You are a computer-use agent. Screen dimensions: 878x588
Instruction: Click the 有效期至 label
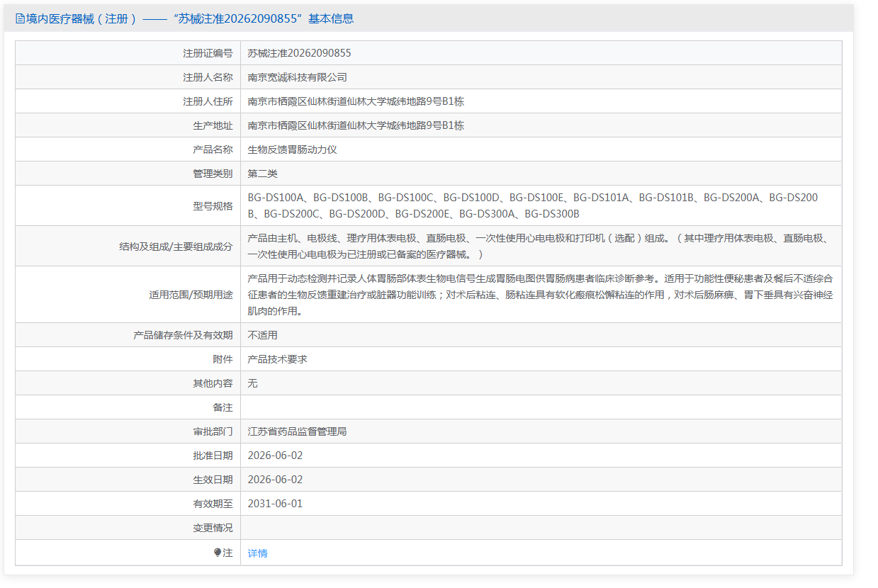click(x=213, y=504)
